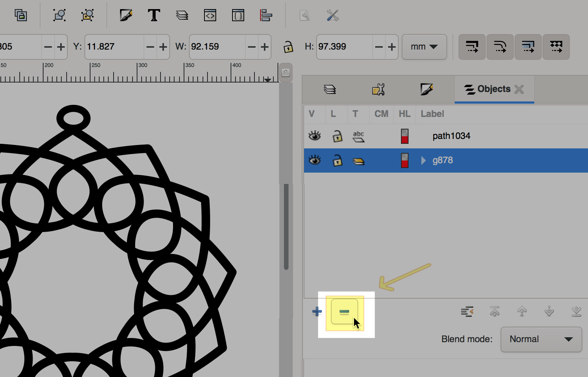Toggle width and height ratio lock
The height and width of the screenshot is (377, 588).
[x=288, y=47]
